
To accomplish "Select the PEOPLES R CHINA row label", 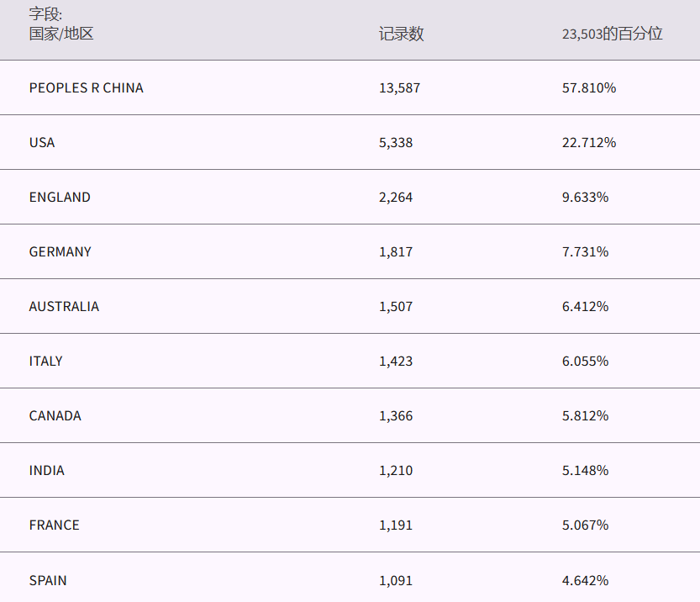I will tap(86, 87).
